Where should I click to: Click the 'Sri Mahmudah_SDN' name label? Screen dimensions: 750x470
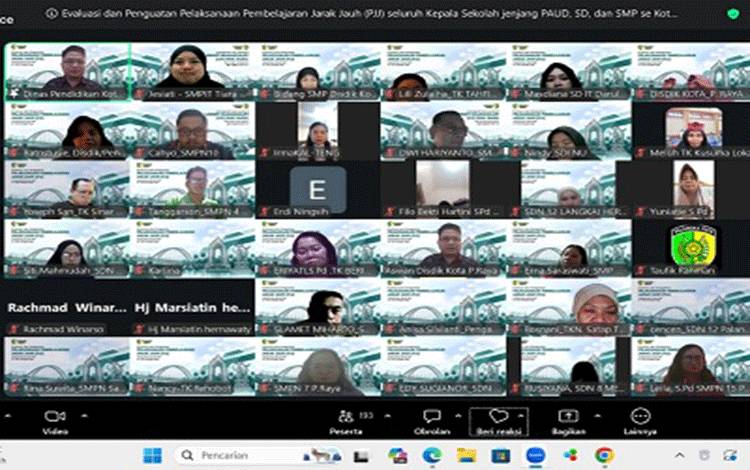68,271
